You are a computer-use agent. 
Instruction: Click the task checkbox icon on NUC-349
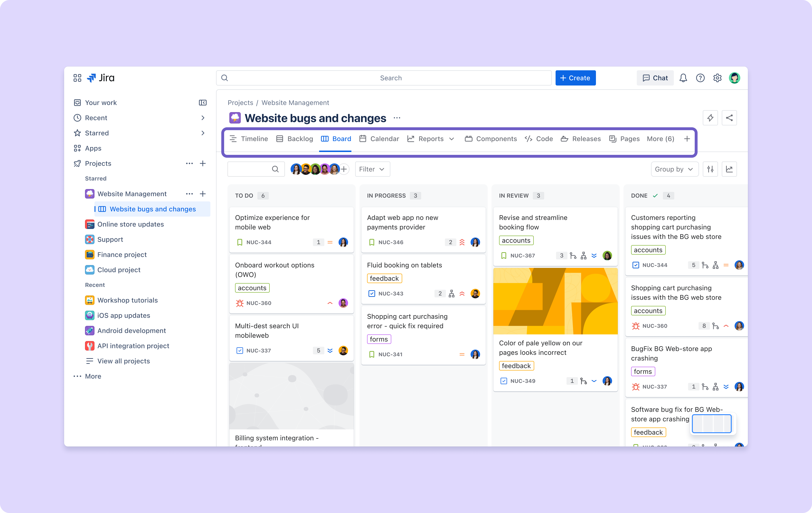pyautogui.click(x=503, y=381)
